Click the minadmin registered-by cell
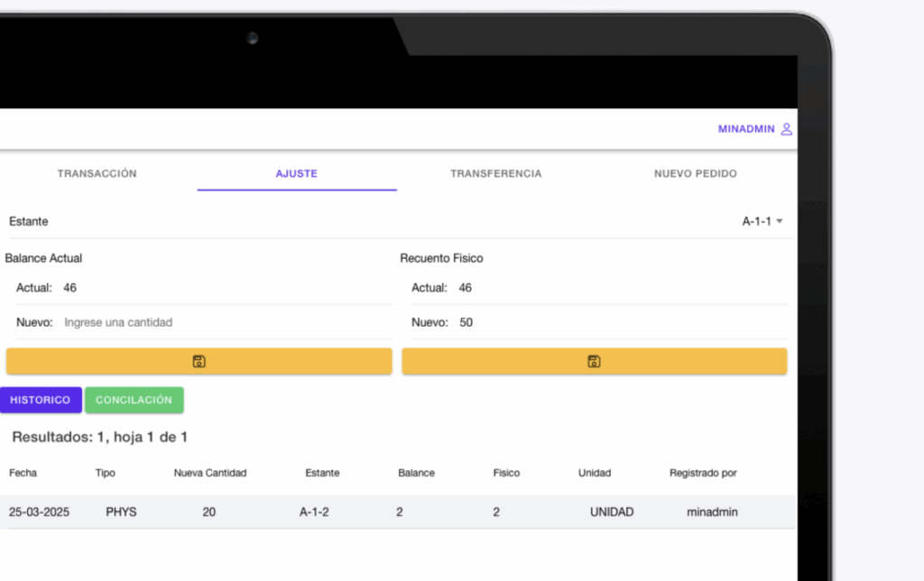The width and height of the screenshot is (924, 581). click(x=713, y=512)
